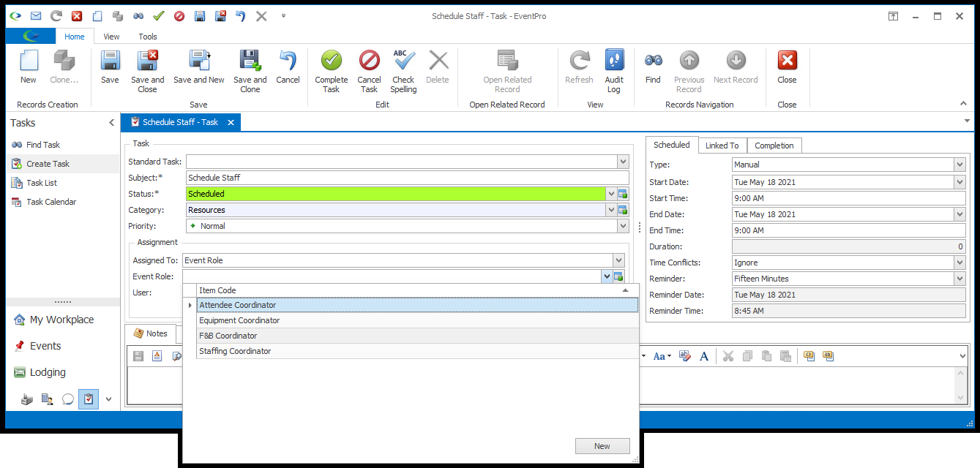Switch to the Tools ribbon tab
The image size is (980, 468).
(148, 37)
